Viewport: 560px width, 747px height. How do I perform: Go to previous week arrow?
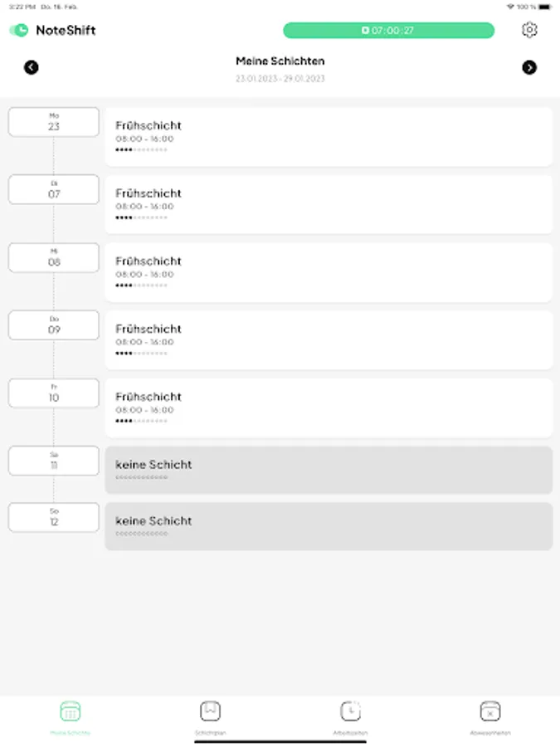(x=32, y=67)
